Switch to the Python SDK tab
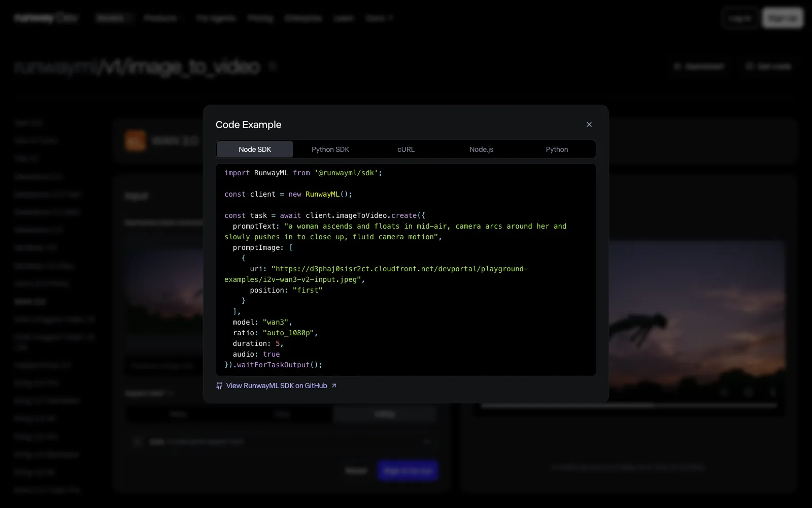The width and height of the screenshot is (812, 508). 330,149
